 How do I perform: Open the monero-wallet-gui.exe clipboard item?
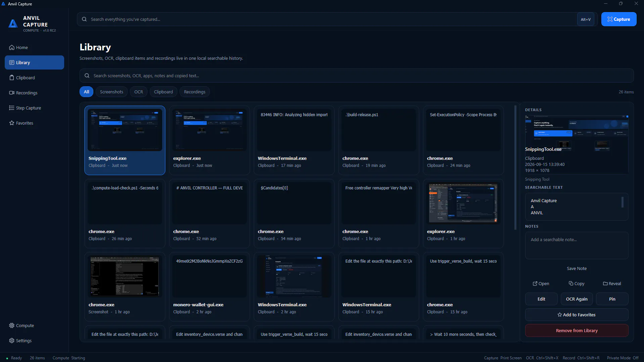coord(210,287)
